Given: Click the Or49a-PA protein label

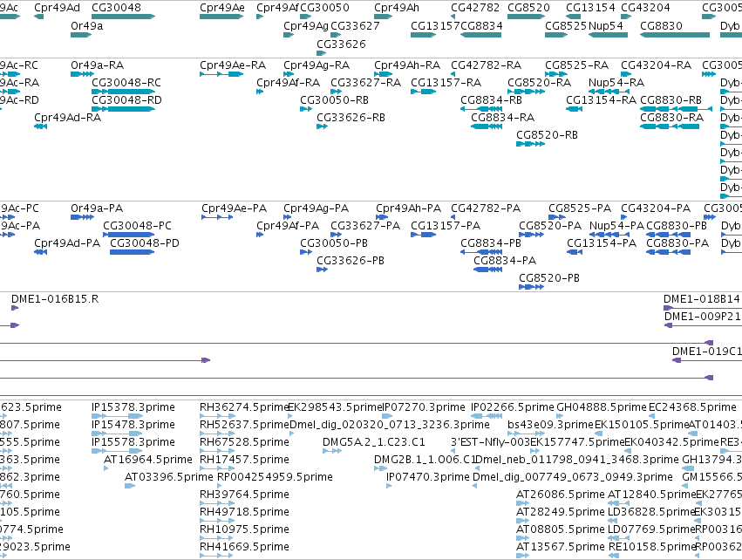Looking at the screenshot, I should tap(97, 208).
